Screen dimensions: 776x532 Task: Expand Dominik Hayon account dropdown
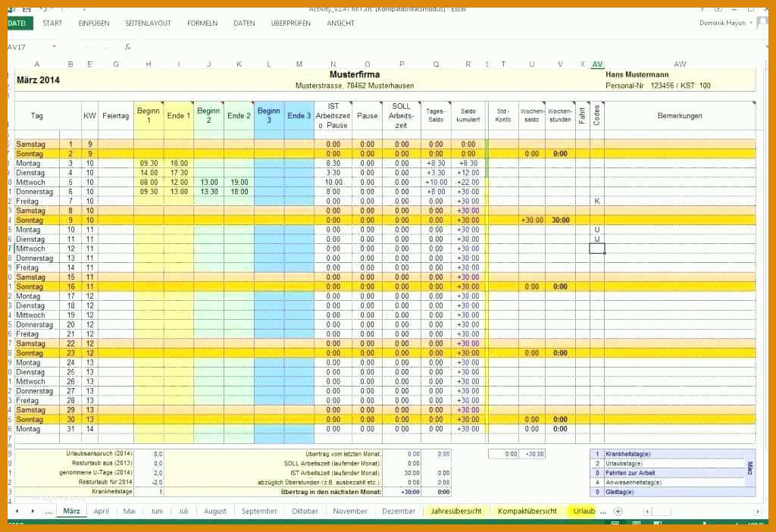[x=751, y=23]
